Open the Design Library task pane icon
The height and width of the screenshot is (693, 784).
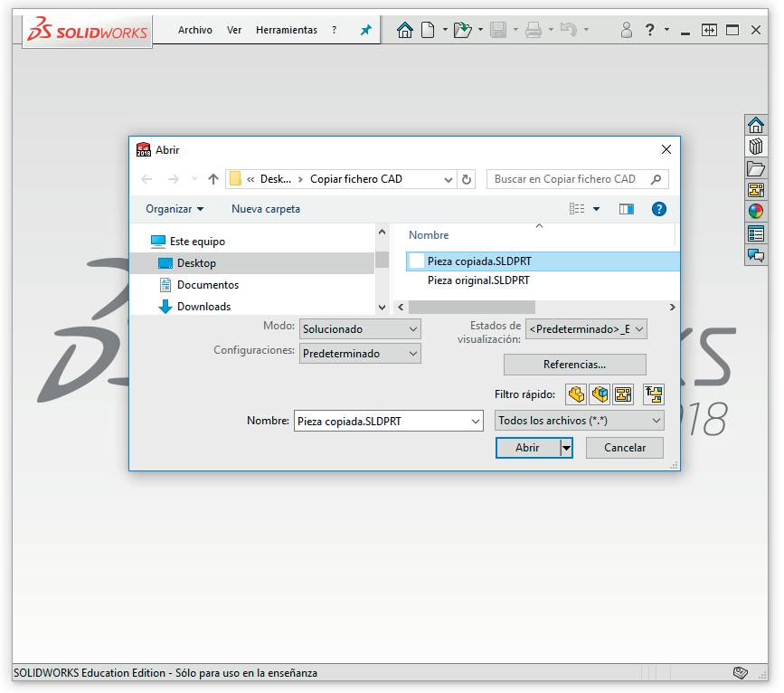(755, 147)
